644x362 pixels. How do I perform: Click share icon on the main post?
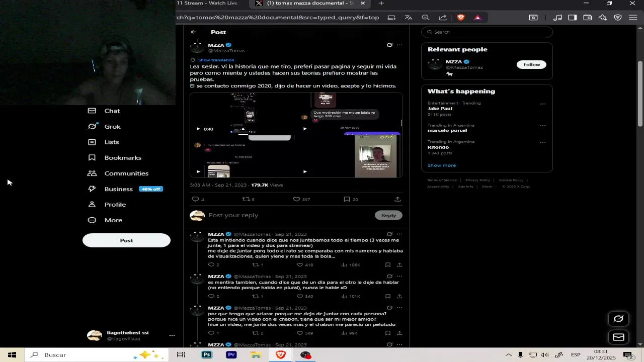[x=397, y=199]
